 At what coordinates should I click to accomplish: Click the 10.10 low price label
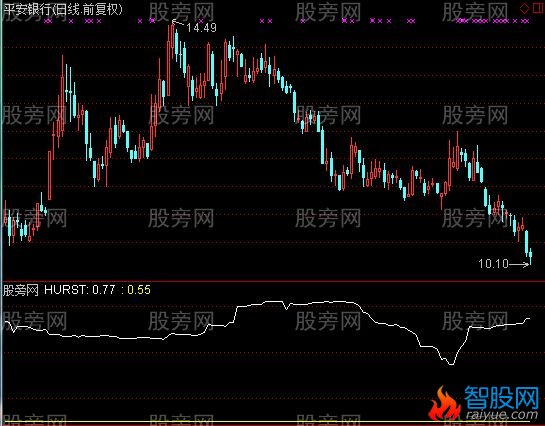[494, 264]
